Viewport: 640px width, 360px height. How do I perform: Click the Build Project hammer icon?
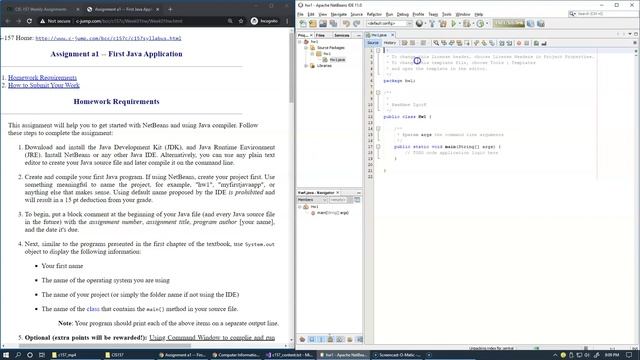click(x=432, y=24)
